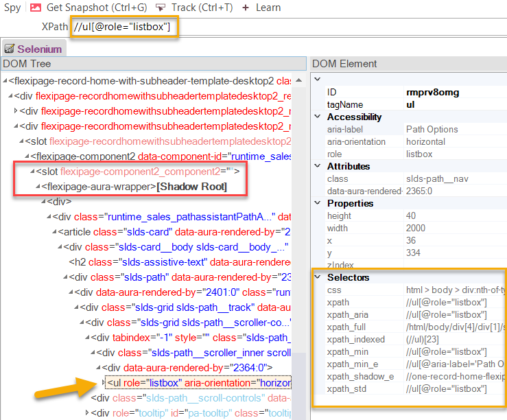507x420 pixels.
Task: Click the Spy toolbar item
Action: pos(12,8)
